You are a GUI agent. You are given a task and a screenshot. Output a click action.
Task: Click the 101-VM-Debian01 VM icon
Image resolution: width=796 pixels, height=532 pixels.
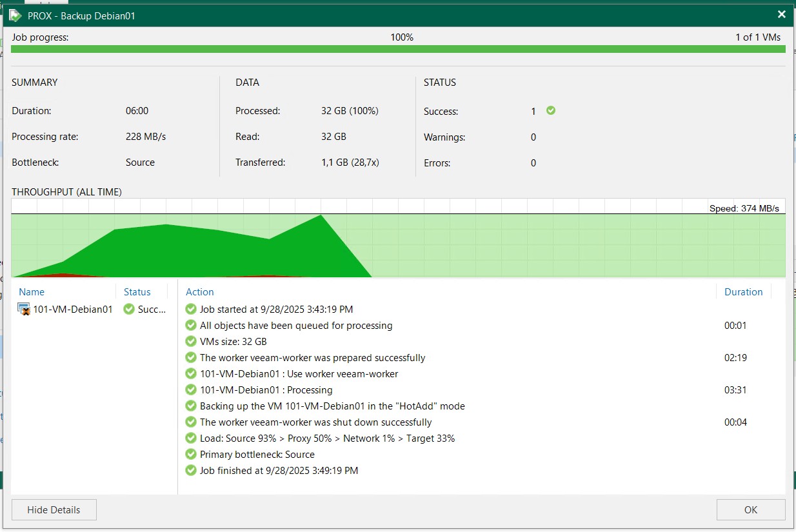click(x=25, y=310)
